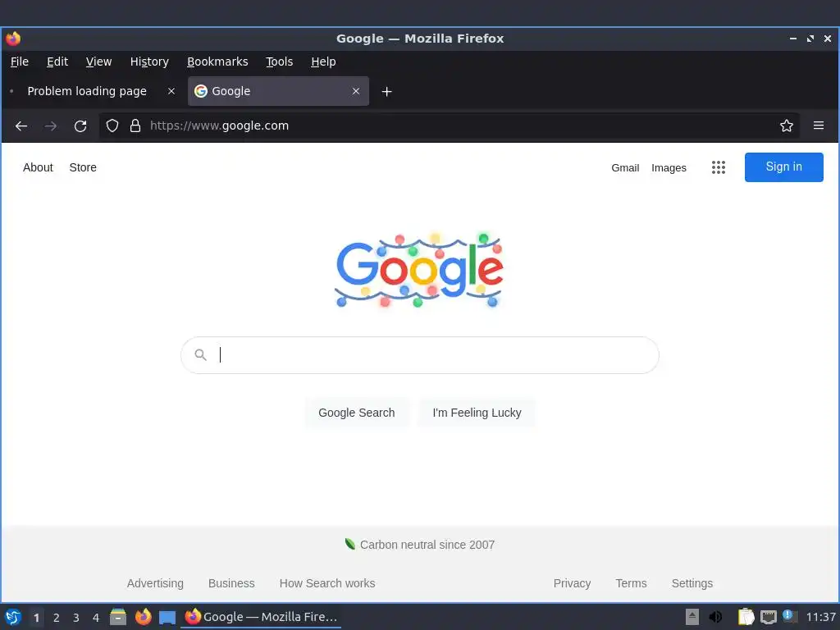Open the update notification tray icon
The width and height of the screenshot is (840, 630).
[789, 616]
